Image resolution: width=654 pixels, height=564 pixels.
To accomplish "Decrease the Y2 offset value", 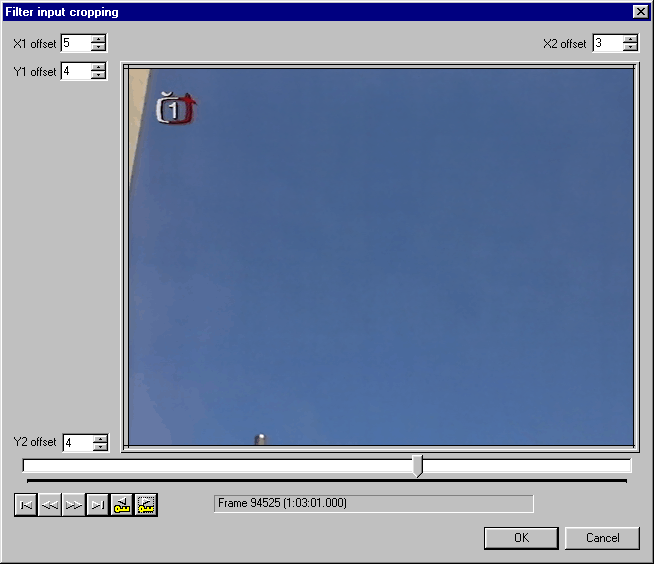I will (x=100, y=446).
